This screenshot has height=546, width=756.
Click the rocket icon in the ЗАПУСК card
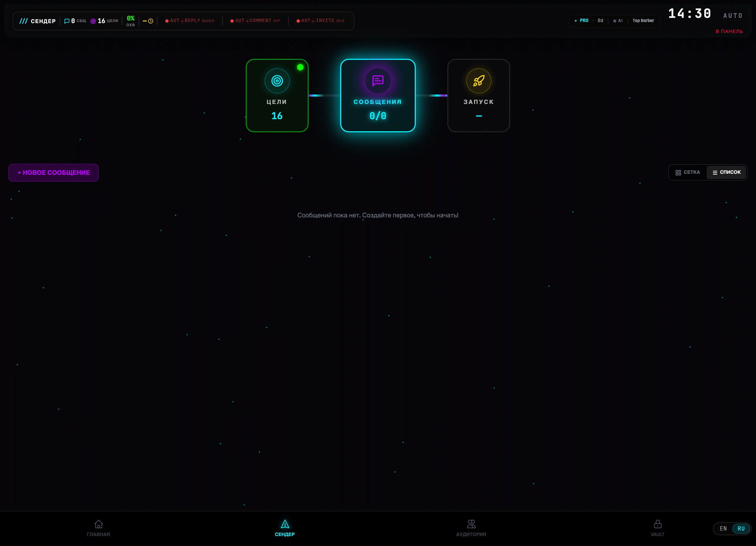click(479, 81)
